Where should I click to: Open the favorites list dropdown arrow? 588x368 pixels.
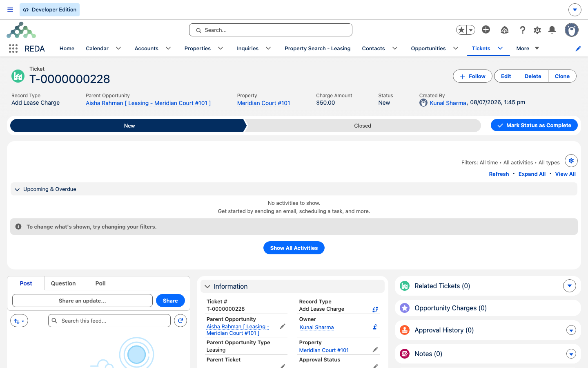tap(471, 30)
